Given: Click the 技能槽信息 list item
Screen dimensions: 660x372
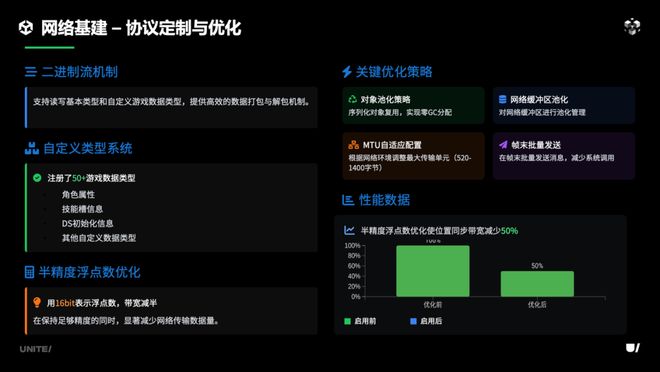Looking at the screenshot, I should click(82, 209).
